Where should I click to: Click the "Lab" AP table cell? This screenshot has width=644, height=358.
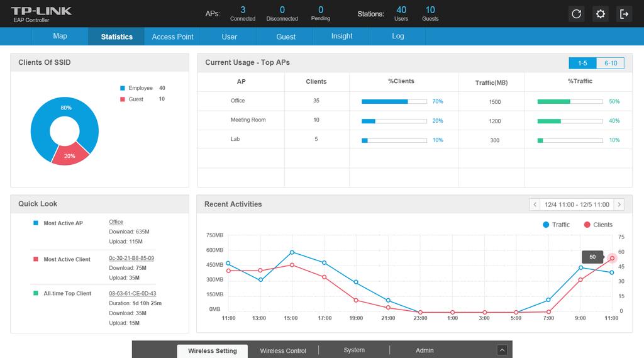coord(235,139)
